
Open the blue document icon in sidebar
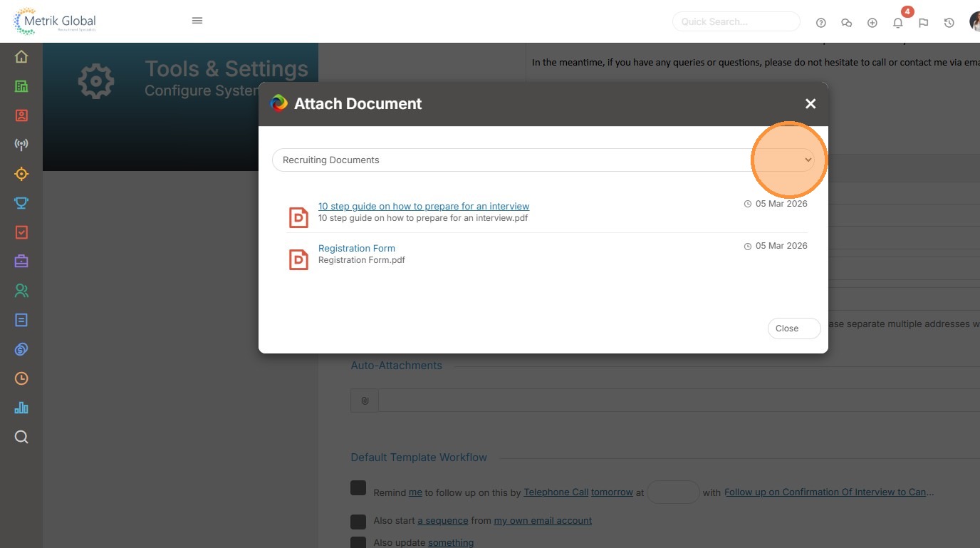[21, 320]
